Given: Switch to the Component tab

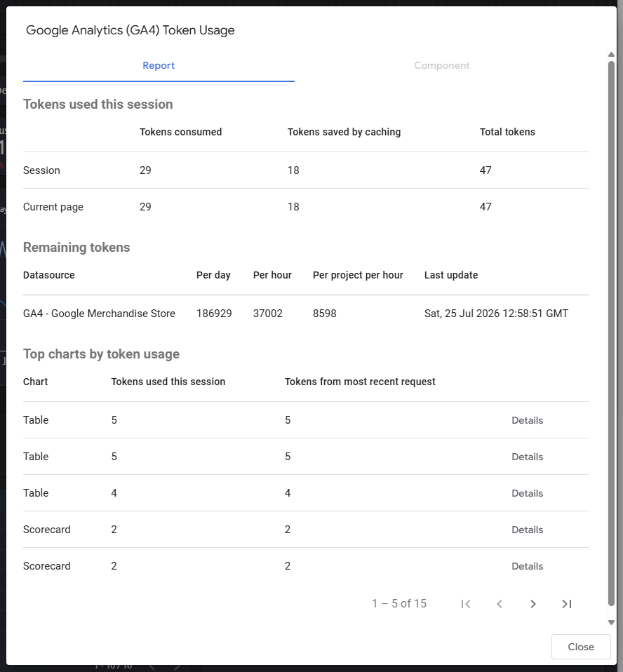Looking at the screenshot, I should pos(441,65).
